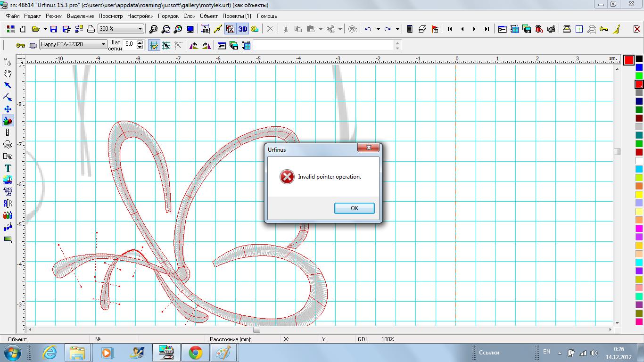The width and height of the screenshot is (644, 362).
Task: Open the Файл menu
Action: [13, 16]
